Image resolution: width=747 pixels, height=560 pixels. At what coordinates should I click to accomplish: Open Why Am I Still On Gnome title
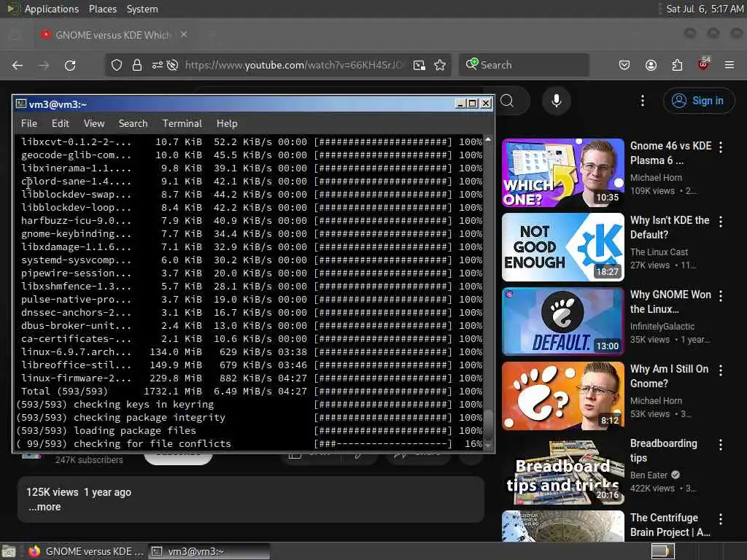670,376
